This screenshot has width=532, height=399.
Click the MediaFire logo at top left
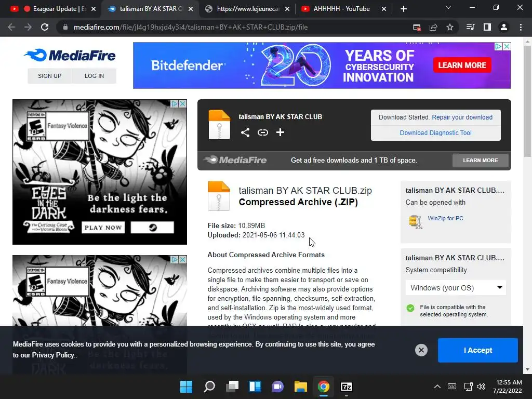tap(70, 55)
